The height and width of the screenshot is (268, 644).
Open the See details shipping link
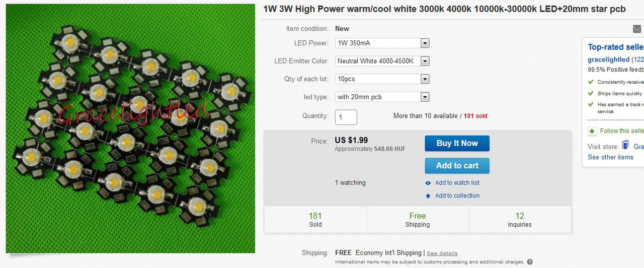click(x=442, y=253)
